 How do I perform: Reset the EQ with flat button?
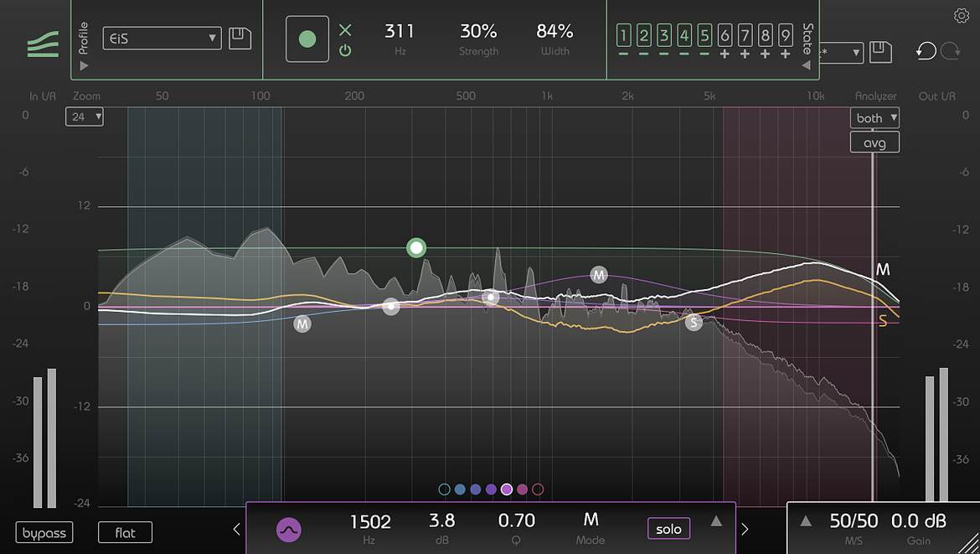(125, 533)
